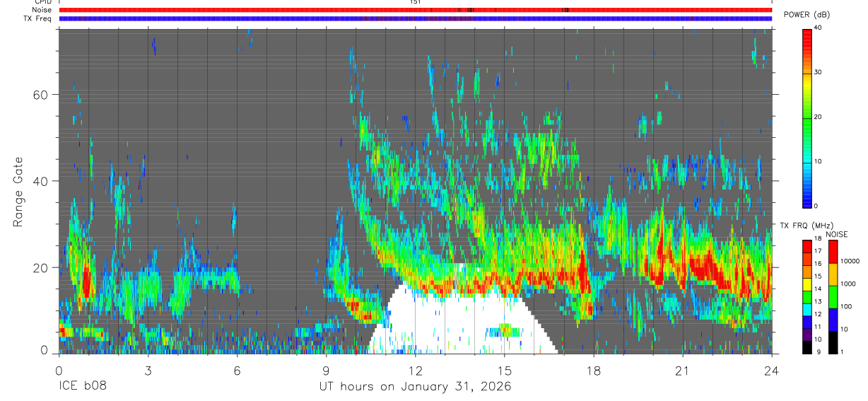Screen dimensions: 868x401
Task: Click the 18 hour tick on the UT axis
Action: click(x=593, y=370)
